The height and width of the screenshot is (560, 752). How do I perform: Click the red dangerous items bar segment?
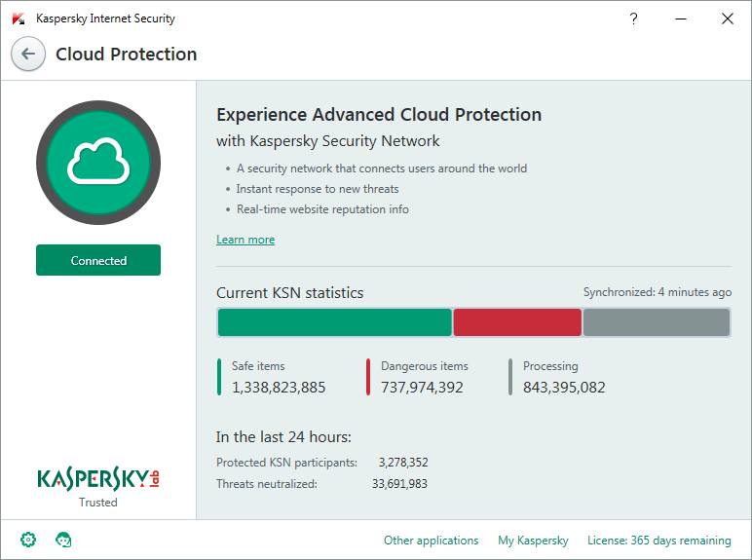517,322
